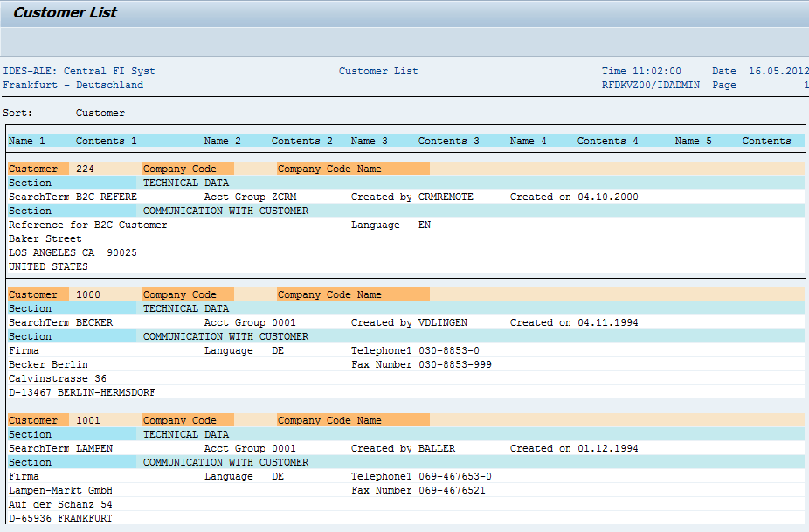Screen dimensions: 809x532
Task: Select Language value EN for customer 224
Action: click(425, 224)
